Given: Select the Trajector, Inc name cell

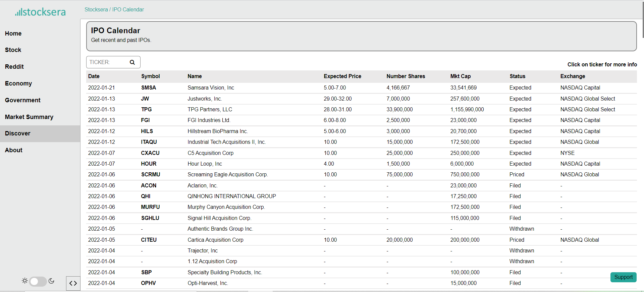Looking at the screenshot, I should pos(203,251).
